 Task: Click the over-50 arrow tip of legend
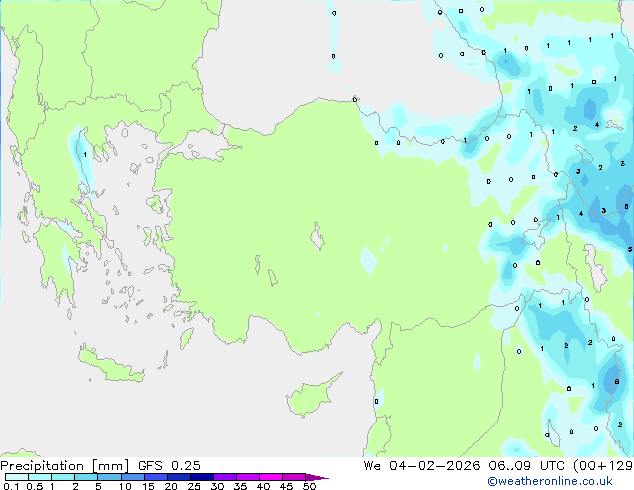317,477
